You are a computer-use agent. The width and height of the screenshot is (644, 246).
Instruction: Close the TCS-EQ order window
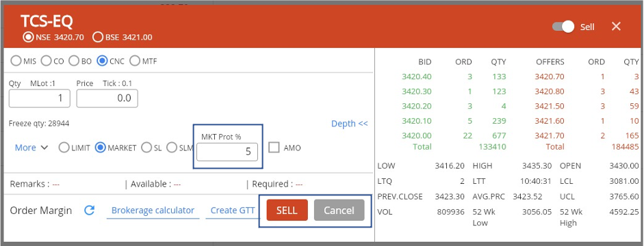pos(616,27)
